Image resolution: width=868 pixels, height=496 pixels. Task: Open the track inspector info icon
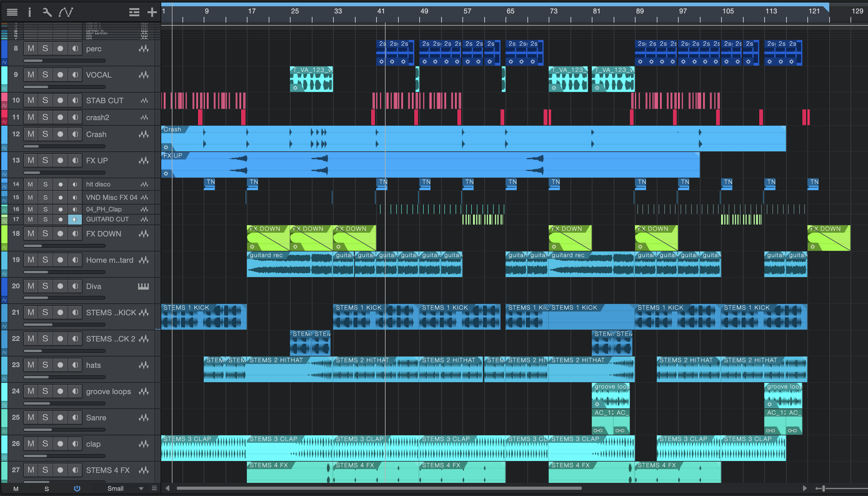30,12
